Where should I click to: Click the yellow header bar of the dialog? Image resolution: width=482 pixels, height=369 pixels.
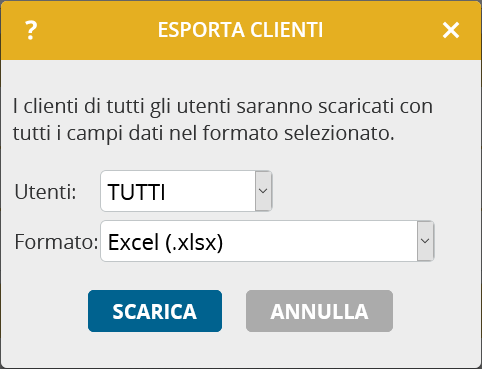241,30
